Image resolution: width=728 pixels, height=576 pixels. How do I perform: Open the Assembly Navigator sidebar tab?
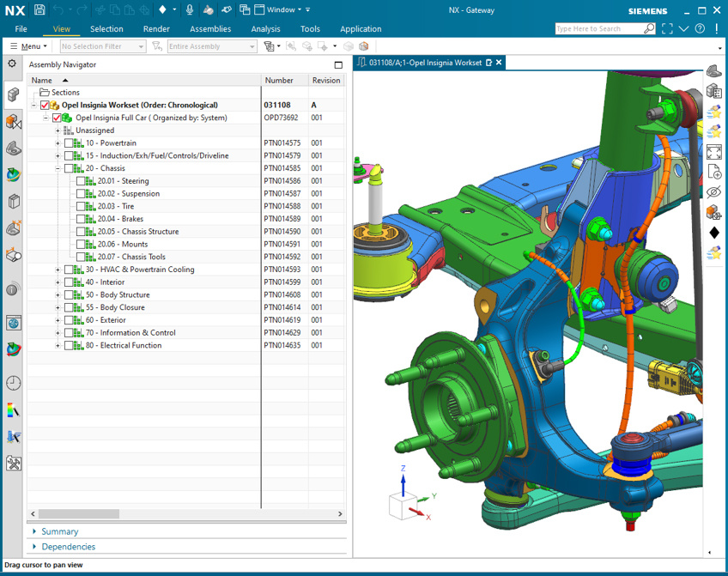tap(14, 94)
